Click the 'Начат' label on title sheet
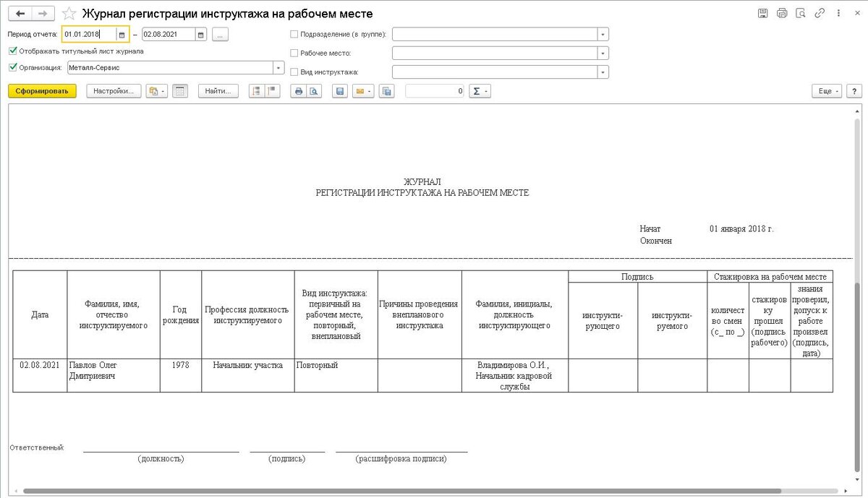This screenshot has height=498, width=868. tap(650, 228)
